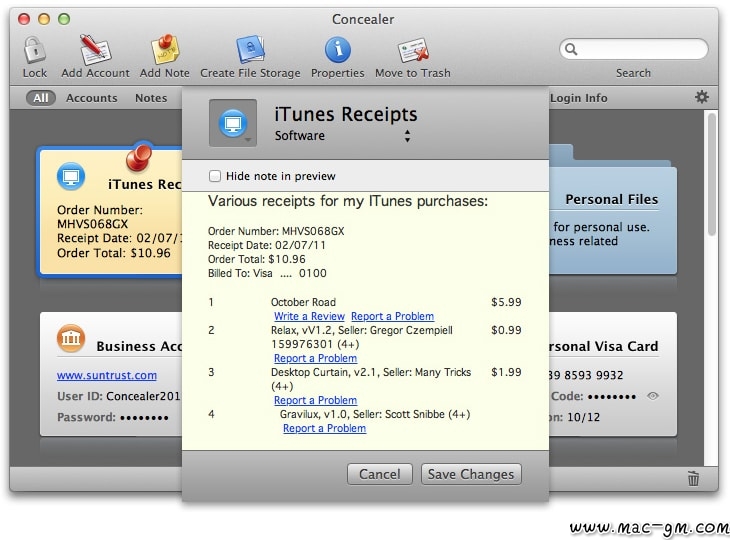Click the $1.99 price for Desktop Curtain
This screenshot has height=540, width=730.
(x=506, y=371)
